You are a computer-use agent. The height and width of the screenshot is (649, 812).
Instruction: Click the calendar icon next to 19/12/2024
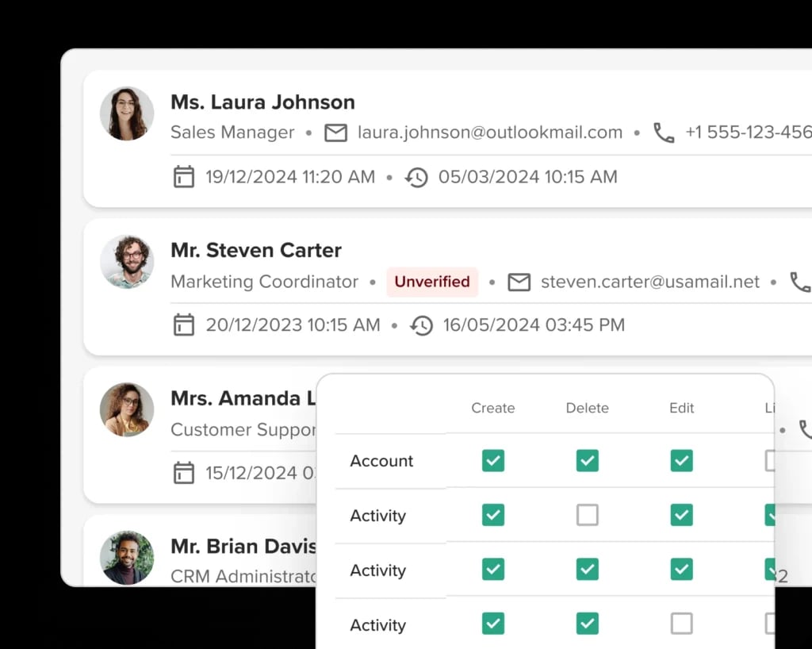pos(184,177)
